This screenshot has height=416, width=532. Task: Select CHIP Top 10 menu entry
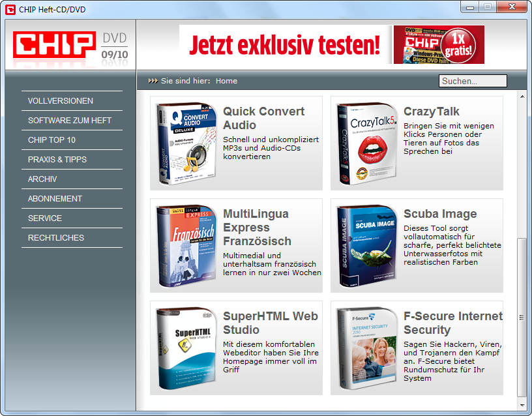(52, 140)
